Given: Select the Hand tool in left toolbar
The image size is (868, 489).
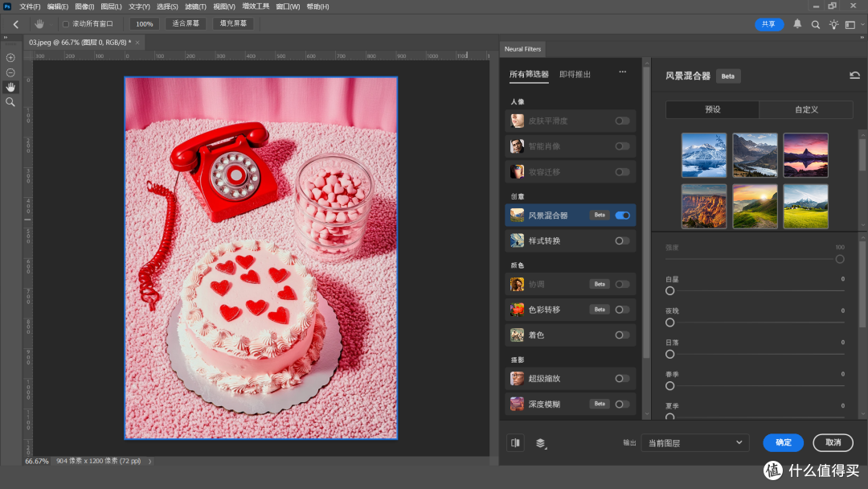Looking at the screenshot, I should [x=10, y=87].
